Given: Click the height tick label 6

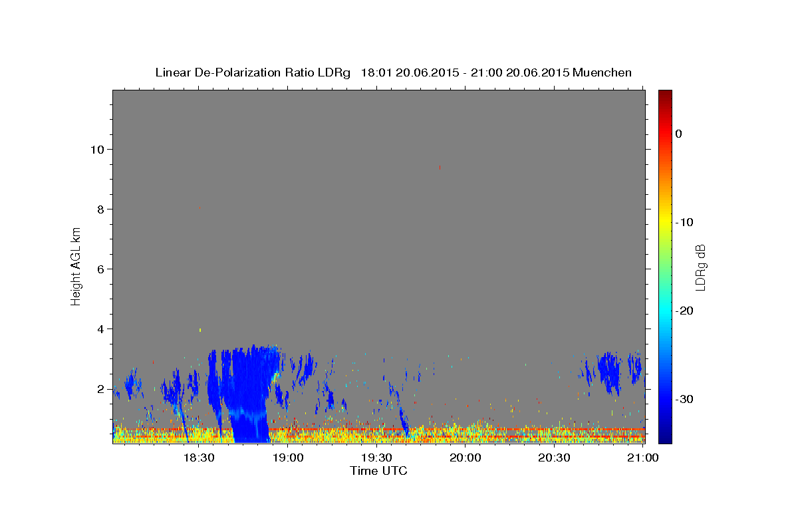Looking at the screenshot, I should pos(101,269).
